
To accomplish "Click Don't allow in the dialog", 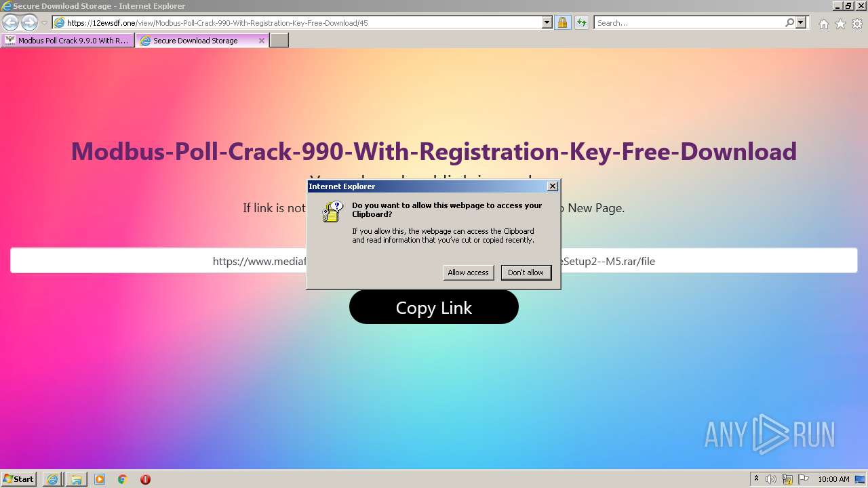I will (x=526, y=272).
